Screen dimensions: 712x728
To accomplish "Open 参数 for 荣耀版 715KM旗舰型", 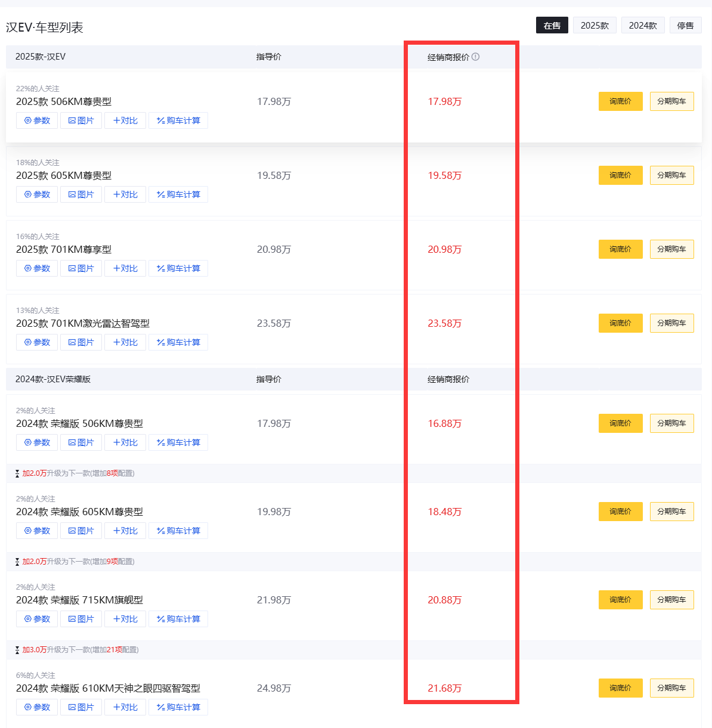I will [x=37, y=619].
